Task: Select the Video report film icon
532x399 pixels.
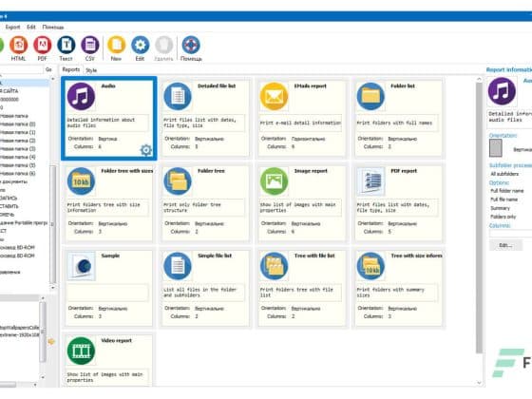Action: coord(81,351)
